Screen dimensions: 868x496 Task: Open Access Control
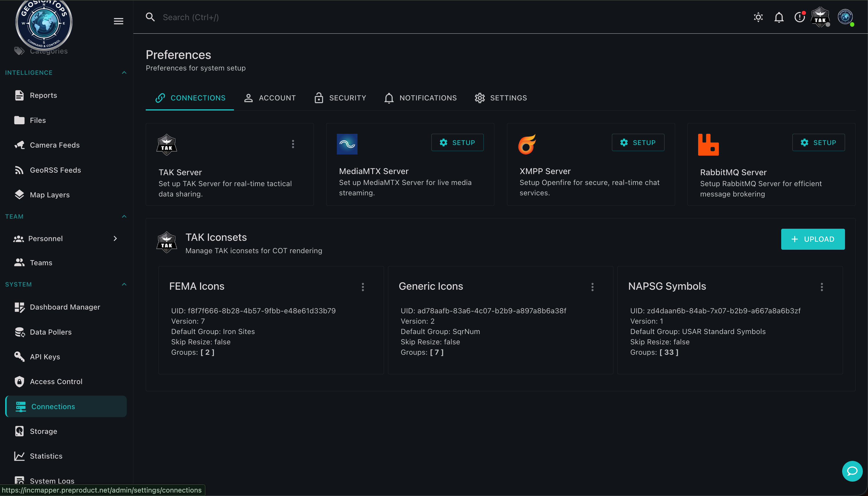pyautogui.click(x=66, y=381)
